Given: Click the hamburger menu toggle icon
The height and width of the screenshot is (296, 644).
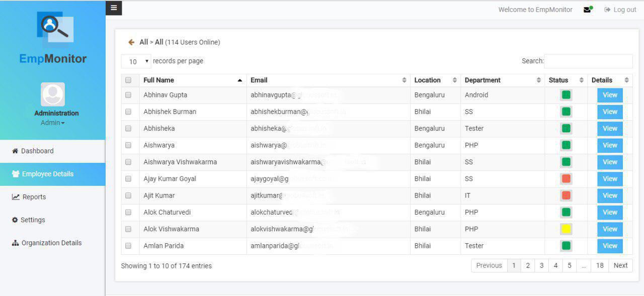Looking at the screenshot, I should tap(114, 8).
